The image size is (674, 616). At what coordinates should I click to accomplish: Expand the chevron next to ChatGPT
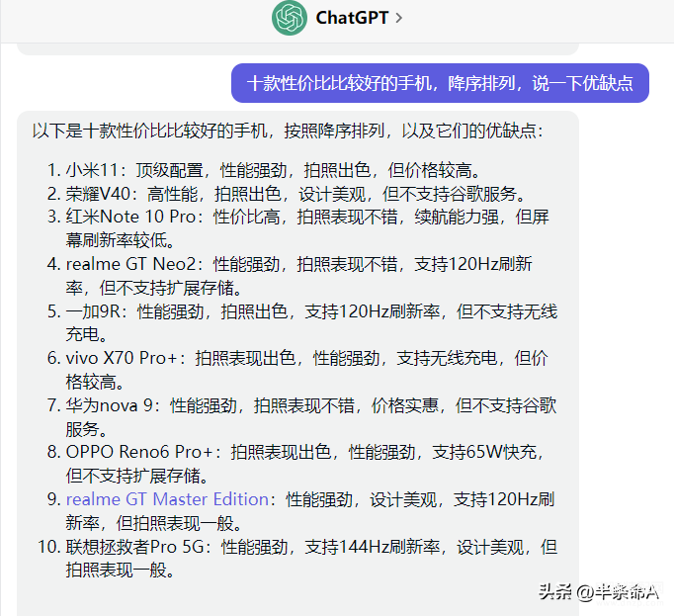pos(398,18)
